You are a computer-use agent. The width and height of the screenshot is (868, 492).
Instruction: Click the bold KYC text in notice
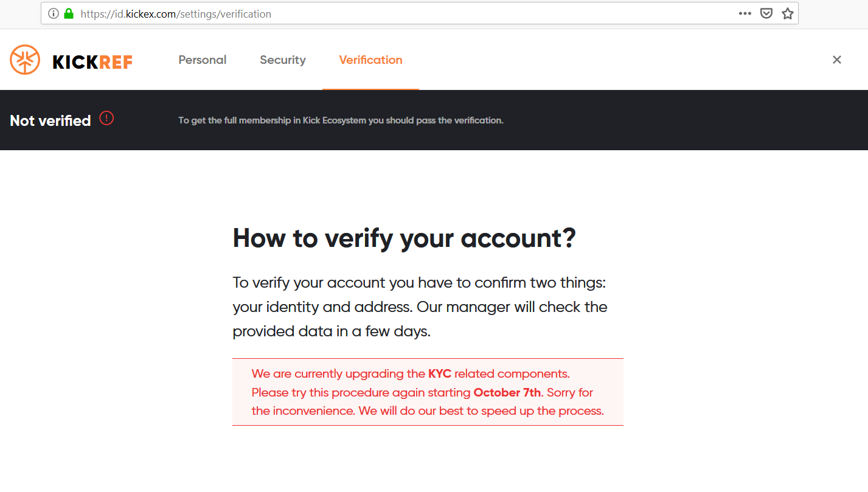[x=440, y=373]
